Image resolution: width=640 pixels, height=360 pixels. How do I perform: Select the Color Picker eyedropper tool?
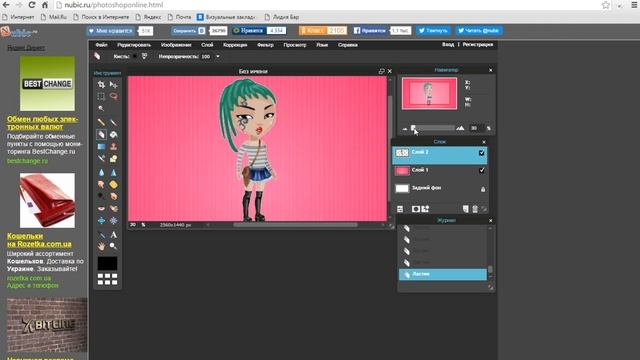coord(101,235)
